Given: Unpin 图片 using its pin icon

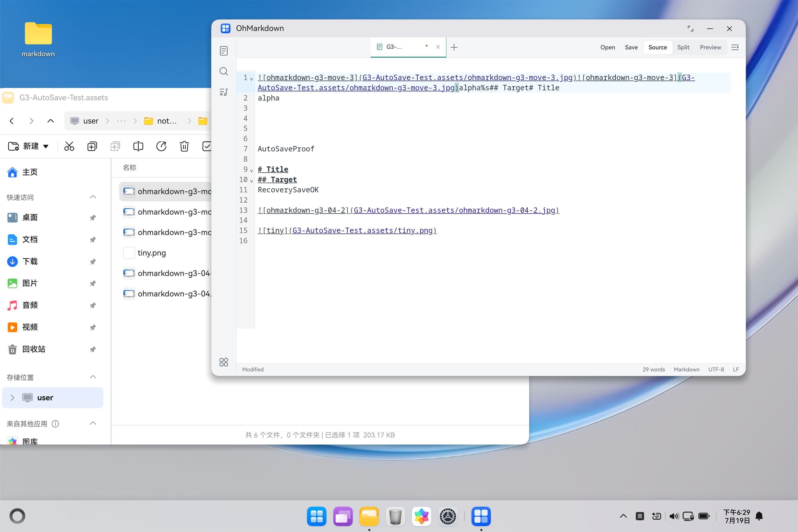Looking at the screenshot, I should (x=93, y=283).
